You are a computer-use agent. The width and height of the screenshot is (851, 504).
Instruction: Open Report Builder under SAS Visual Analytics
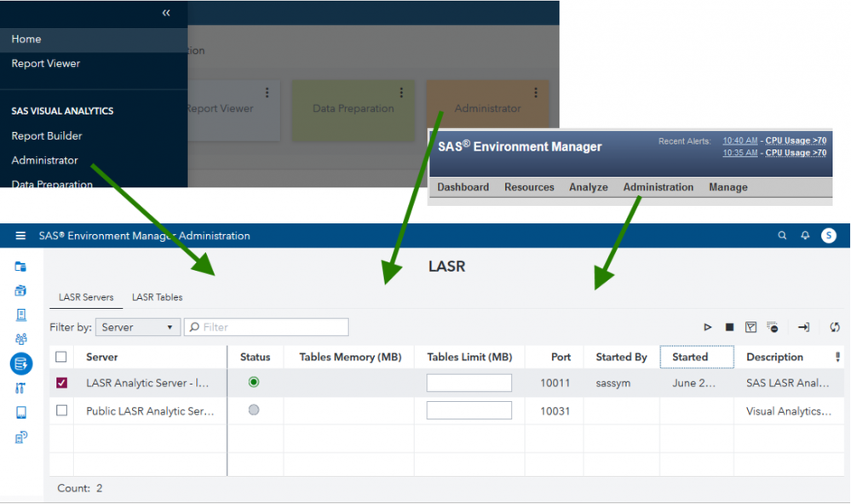47,135
